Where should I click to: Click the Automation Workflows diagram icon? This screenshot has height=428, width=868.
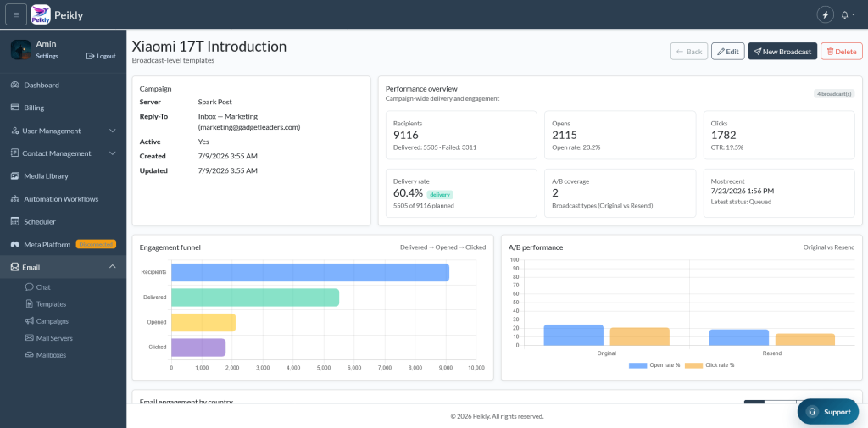tap(15, 199)
